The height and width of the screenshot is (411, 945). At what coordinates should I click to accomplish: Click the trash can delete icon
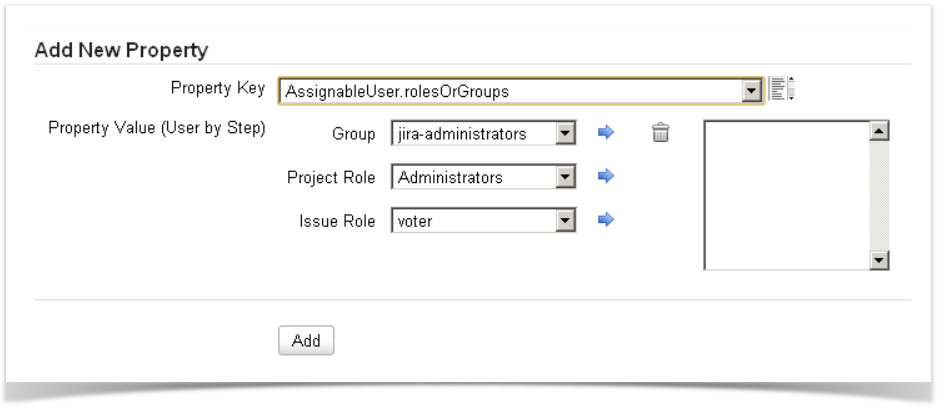[x=660, y=133]
